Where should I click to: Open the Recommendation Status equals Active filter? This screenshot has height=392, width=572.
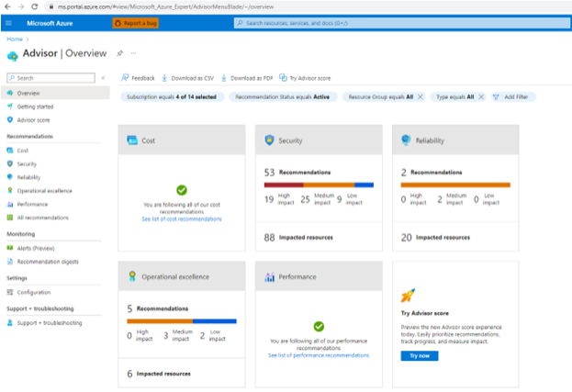(x=283, y=97)
